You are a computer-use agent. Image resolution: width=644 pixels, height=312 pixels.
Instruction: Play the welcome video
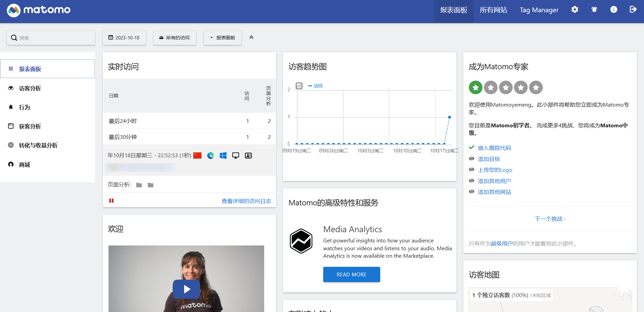(x=186, y=289)
